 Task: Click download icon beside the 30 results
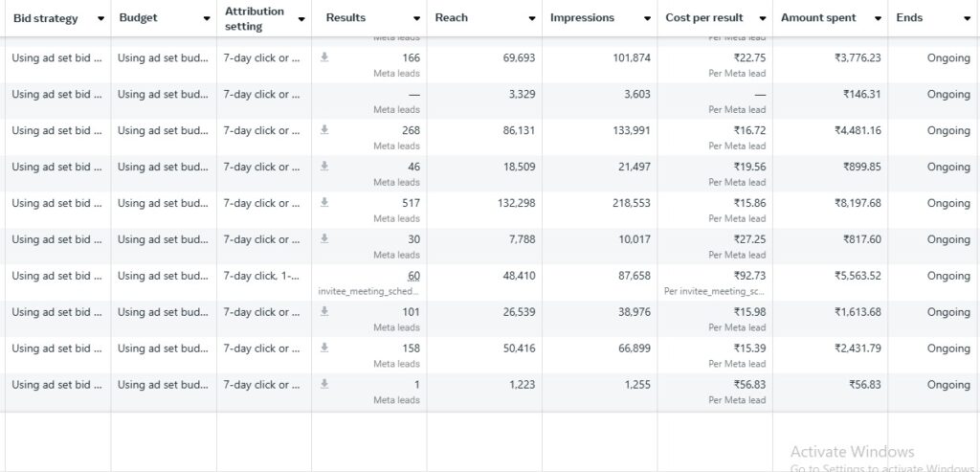(324, 239)
